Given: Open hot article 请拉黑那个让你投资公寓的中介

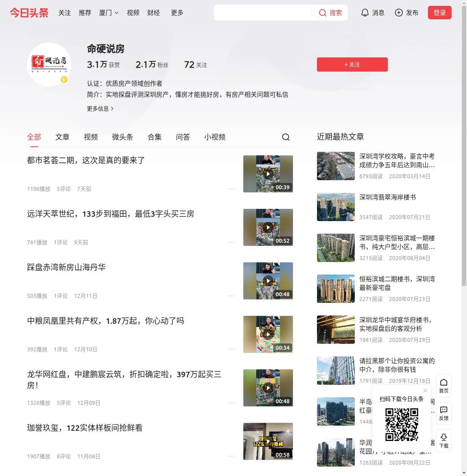Looking at the screenshot, I should click(x=397, y=365).
